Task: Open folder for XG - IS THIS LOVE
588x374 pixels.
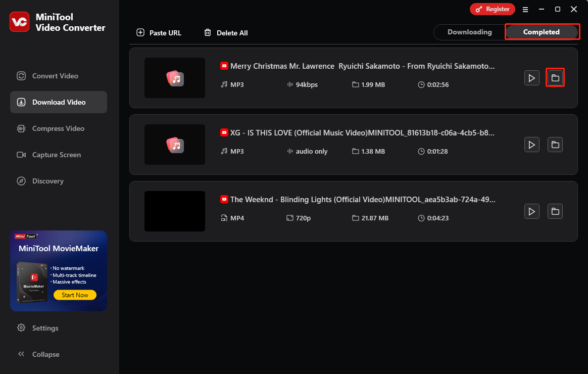Action: tap(555, 145)
